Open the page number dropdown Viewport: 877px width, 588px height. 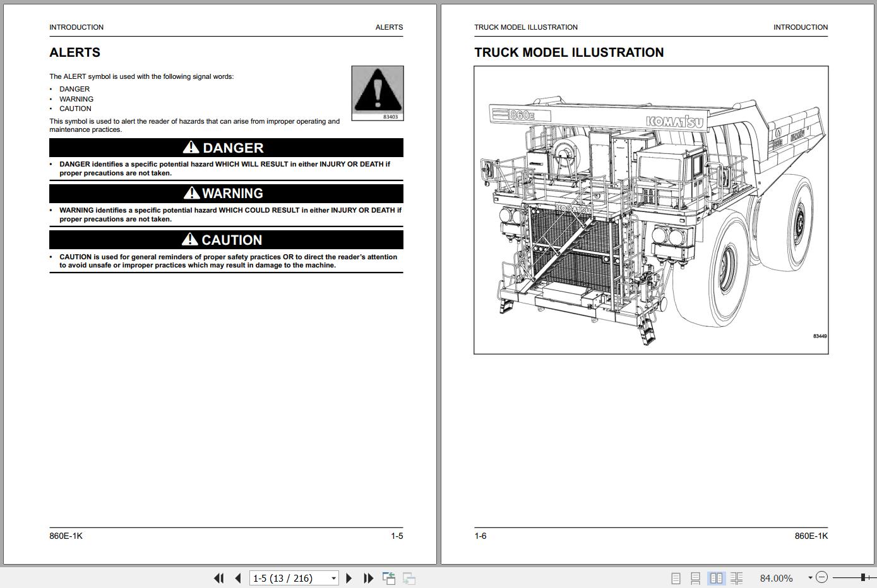click(x=333, y=579)
